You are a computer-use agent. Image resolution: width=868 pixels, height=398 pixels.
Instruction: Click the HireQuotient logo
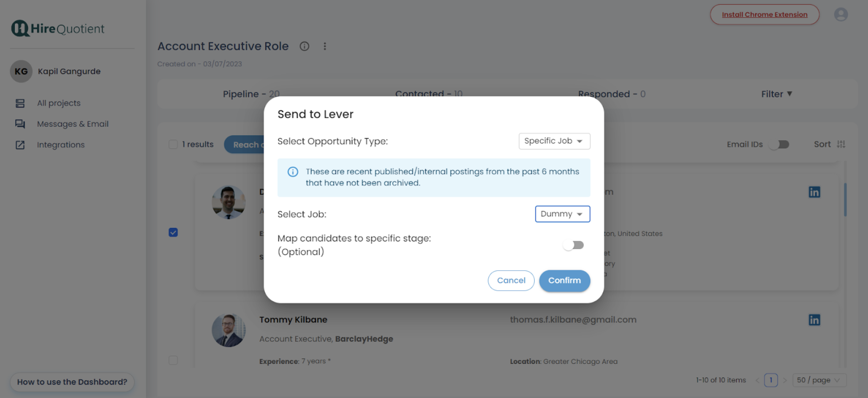click(x=58, y=28)
